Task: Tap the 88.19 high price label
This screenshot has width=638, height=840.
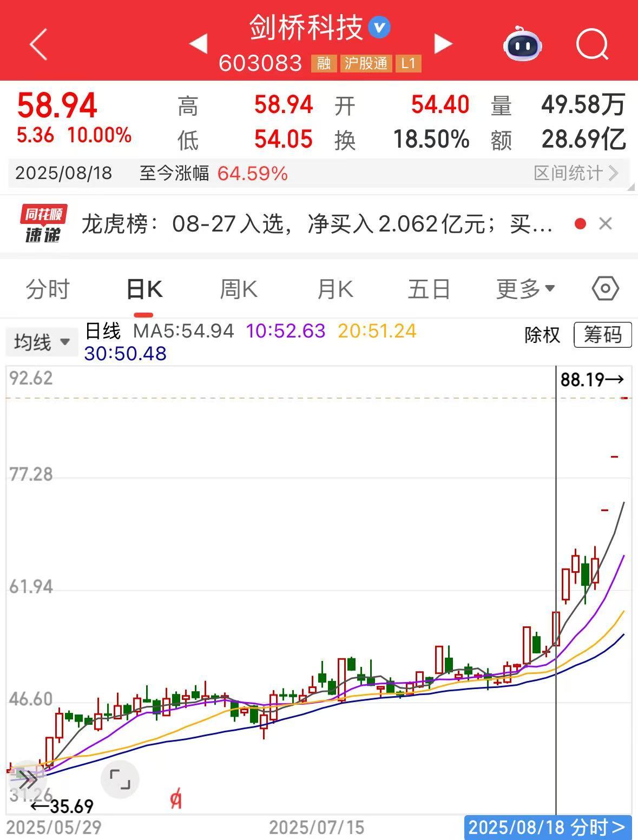Action: [x=593, y=380]
